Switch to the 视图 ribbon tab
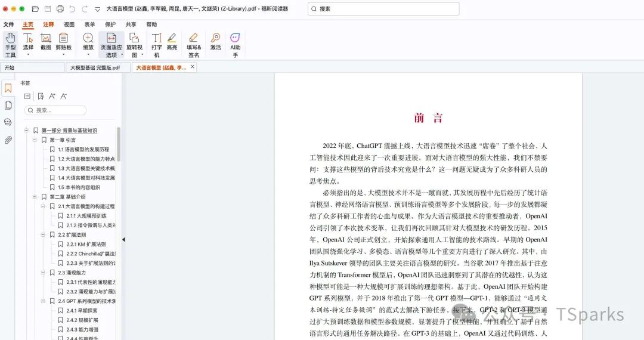644x340 pixels. coord(69,24)
